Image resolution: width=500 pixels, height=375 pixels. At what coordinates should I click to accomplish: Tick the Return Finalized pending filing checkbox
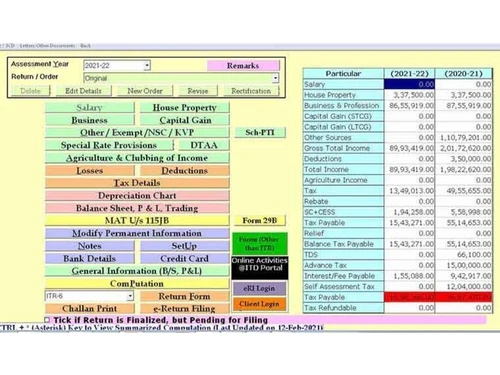pyautogui.click(x=47, y=320)
